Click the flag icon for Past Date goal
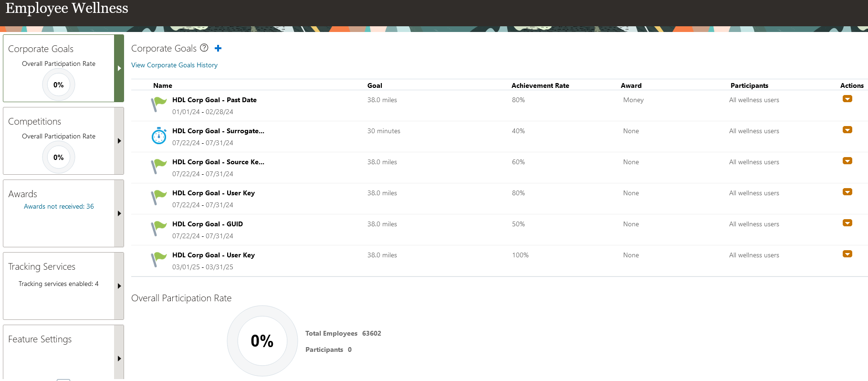The image size is (868, 381). click(x=158, y=104)
